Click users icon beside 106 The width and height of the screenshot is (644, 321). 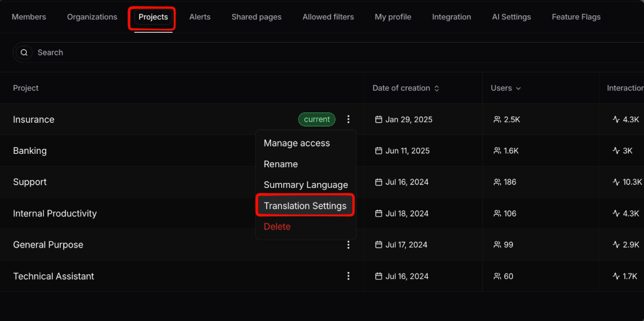point(498,214)
